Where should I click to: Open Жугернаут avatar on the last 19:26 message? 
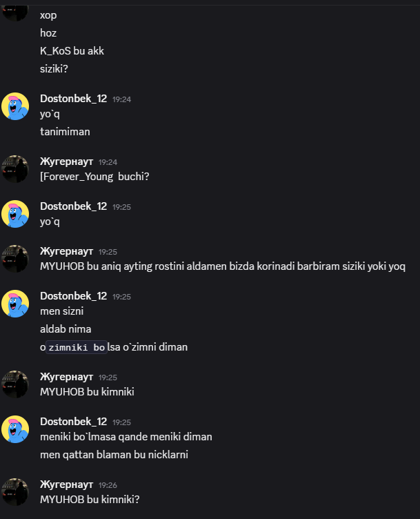(x=15, y=492)
